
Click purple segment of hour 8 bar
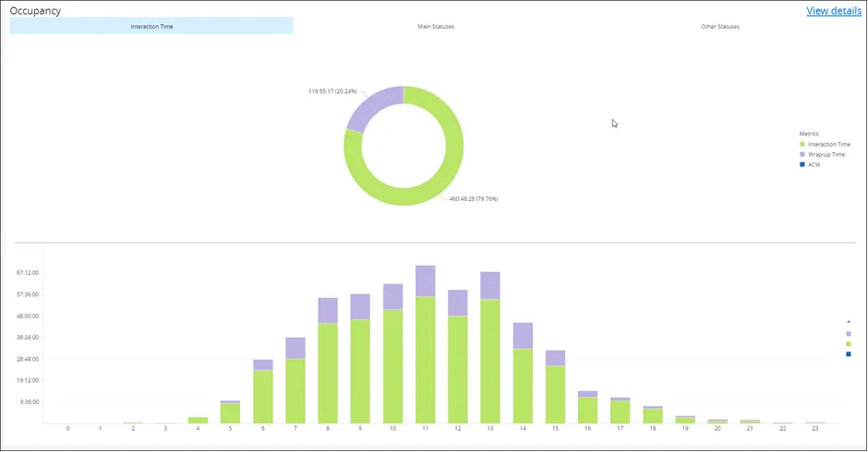point(328,310)
